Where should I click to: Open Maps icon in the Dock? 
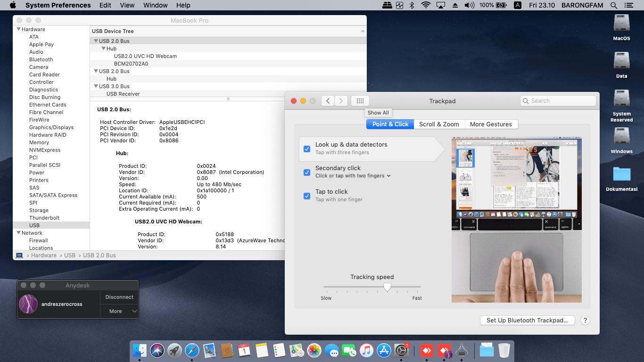coord(297,350)
